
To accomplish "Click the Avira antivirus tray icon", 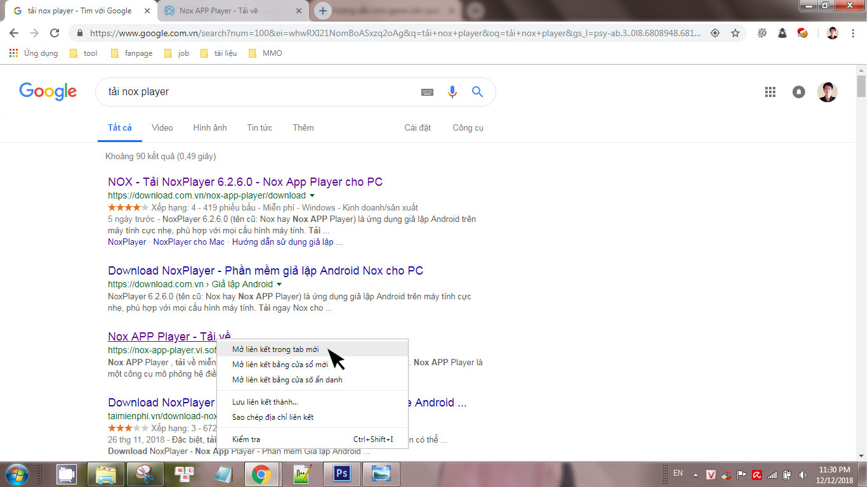I will click(x=757, y=474).
